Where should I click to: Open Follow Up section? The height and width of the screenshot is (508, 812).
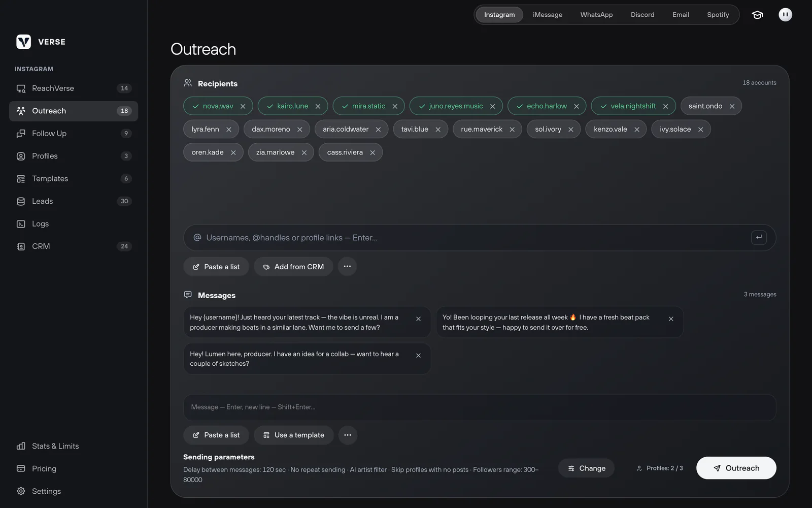pos(74,134)
